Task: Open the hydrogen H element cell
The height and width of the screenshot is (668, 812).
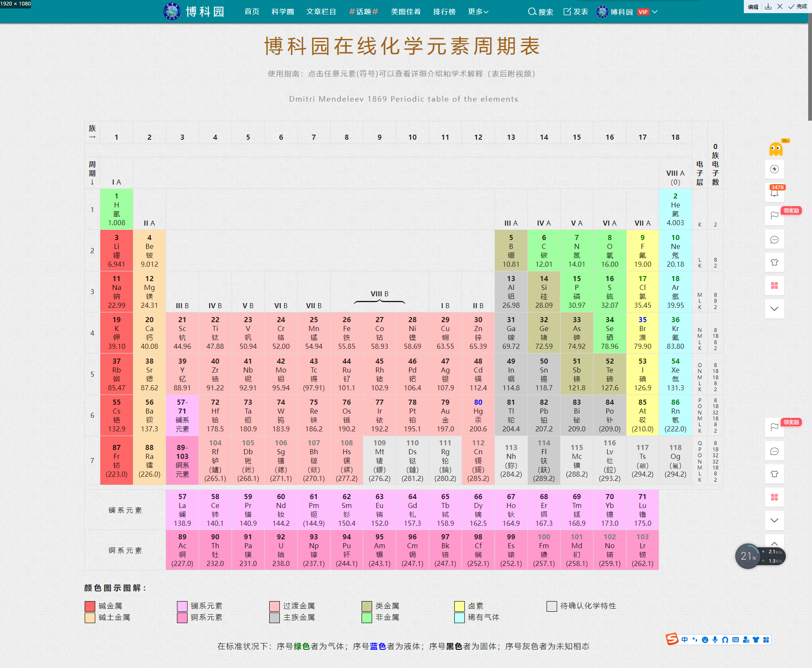Action: tap(116, 209)
